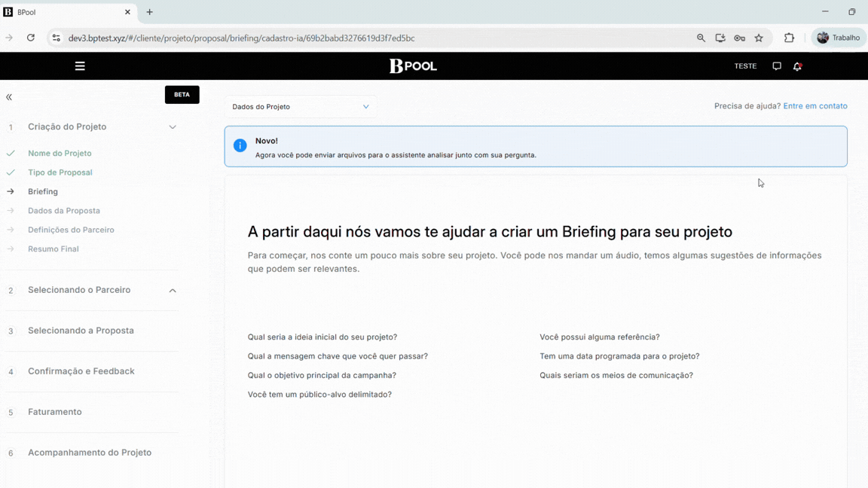Click the BPool logo in the header
Screen dimensions: 868x488
(x=413, y=66)
